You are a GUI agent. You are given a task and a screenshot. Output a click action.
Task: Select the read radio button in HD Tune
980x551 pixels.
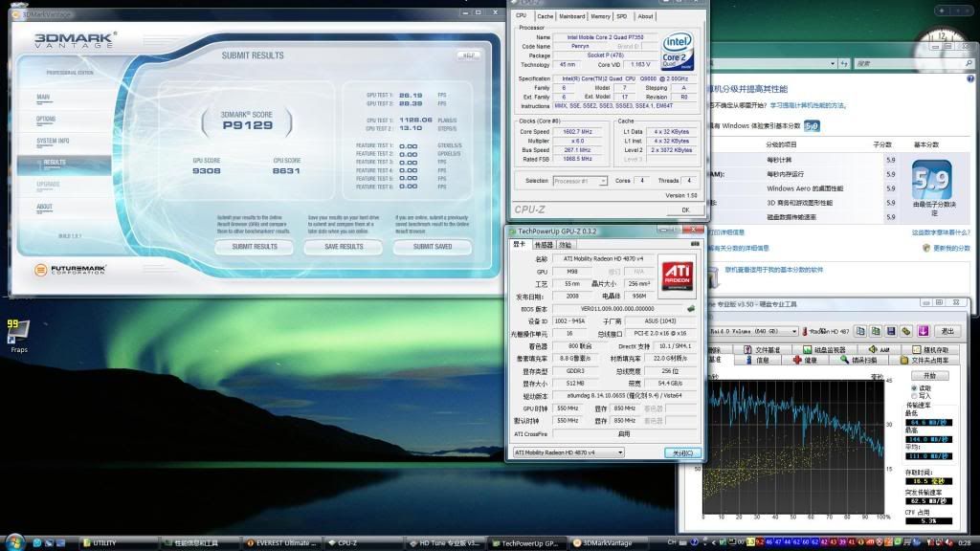click(x=914, y=388)
